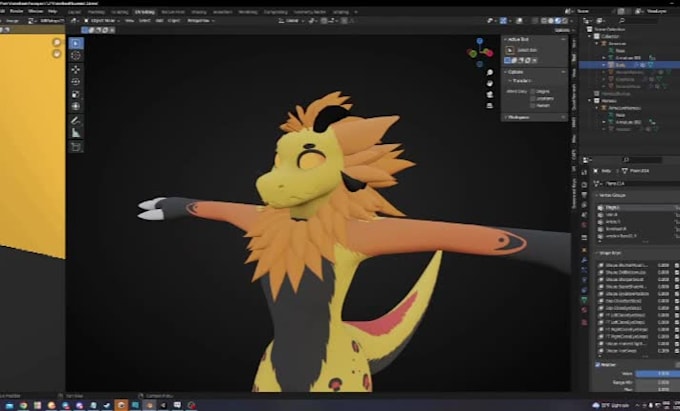Select the Scale tool
The image size is (680, 411).
point(76,94)
